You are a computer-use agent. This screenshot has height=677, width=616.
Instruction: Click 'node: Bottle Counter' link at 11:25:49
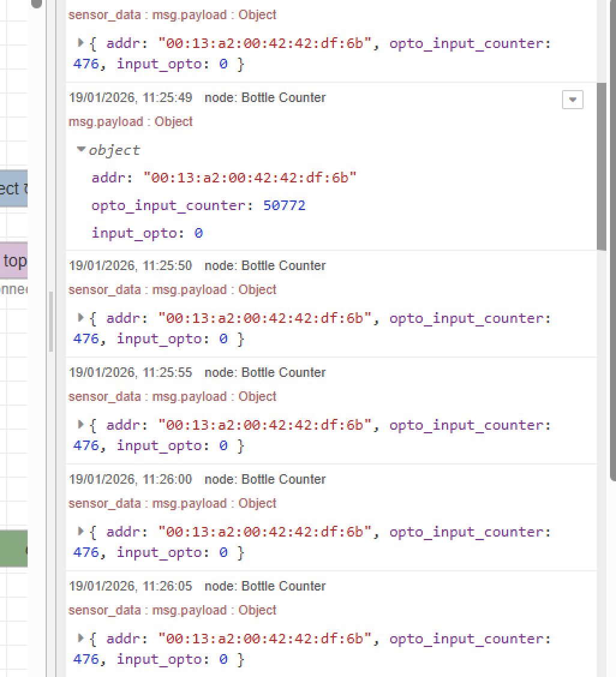(265, 98)
